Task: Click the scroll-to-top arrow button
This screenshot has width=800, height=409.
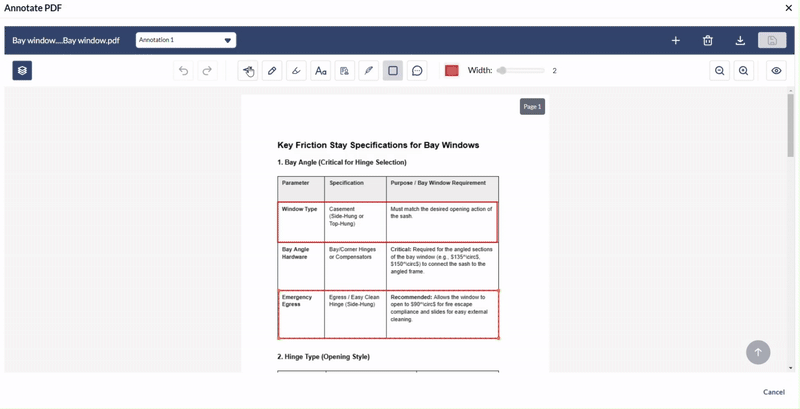Action: tap(758, 352)
